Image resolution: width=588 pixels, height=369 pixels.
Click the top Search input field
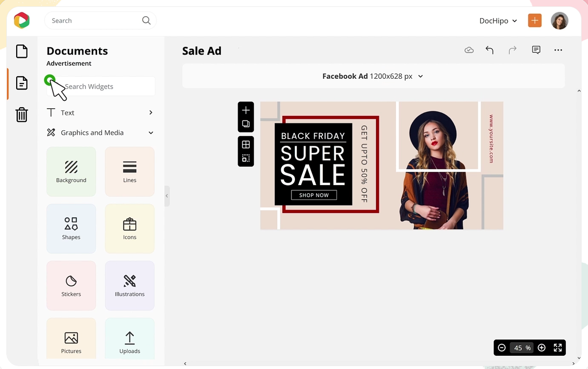click(100, 21)
